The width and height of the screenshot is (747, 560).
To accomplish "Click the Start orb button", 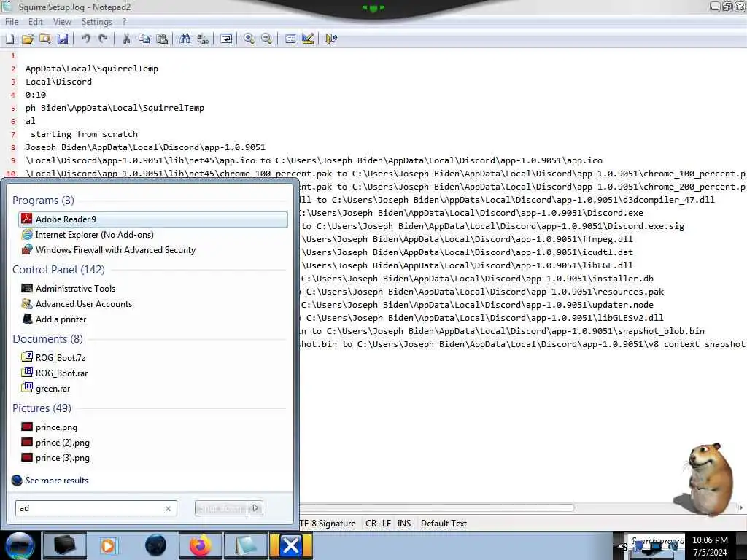I will tap(20, 545).
